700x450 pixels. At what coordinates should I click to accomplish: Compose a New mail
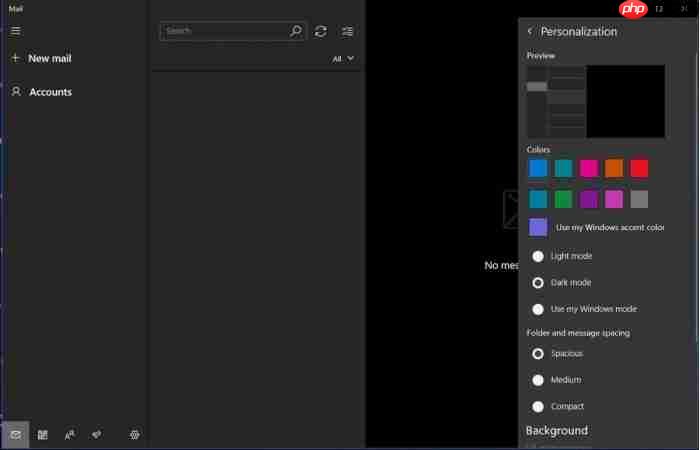click(x=50, y=58)
